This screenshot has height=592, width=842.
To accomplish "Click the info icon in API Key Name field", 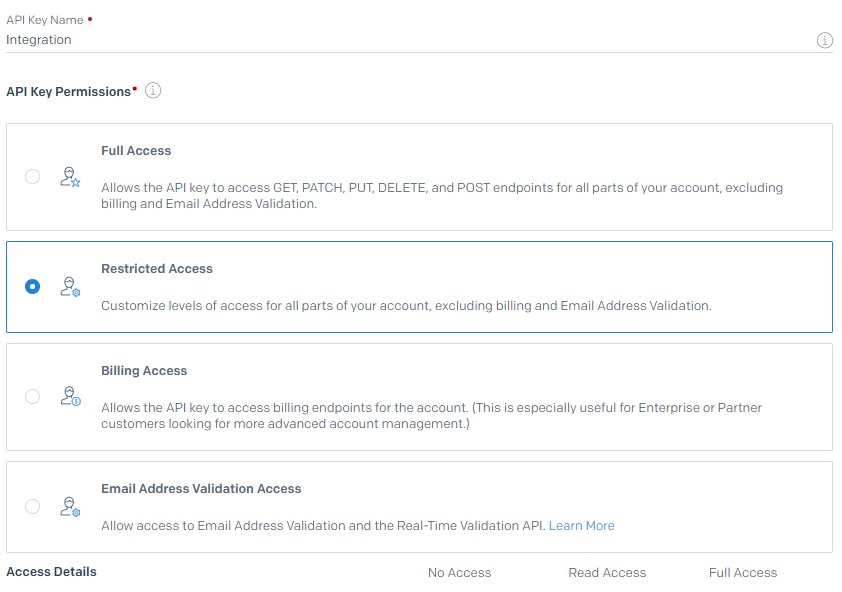I will point(824,40).
